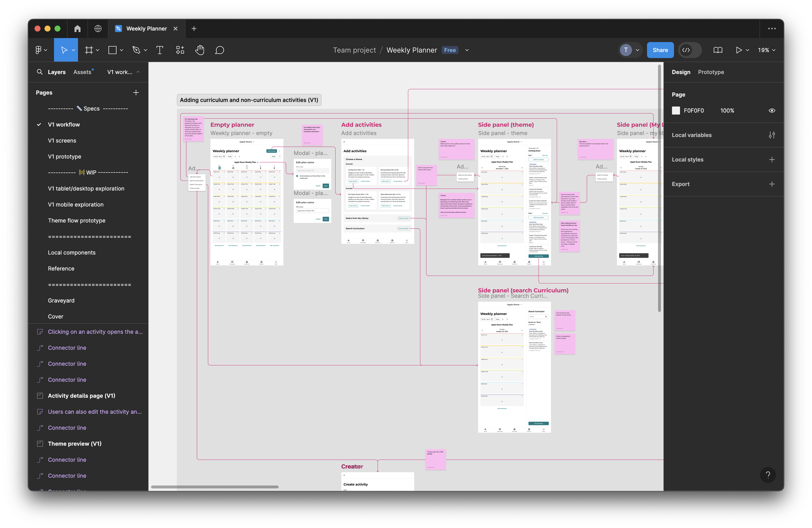Open the Help question mark button

coord(768,475)
